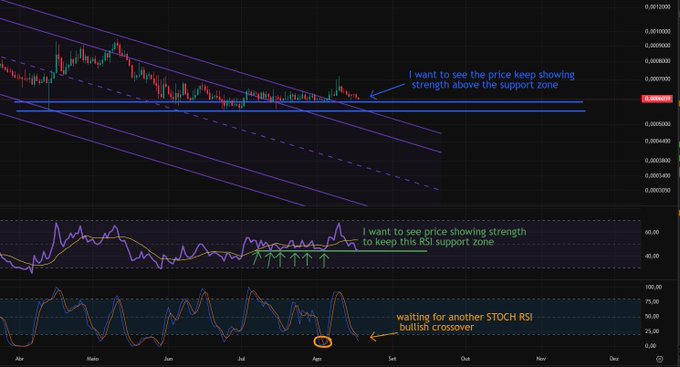Screen dimensions: 680x367
Task: Select the orange ellipse on Stoch RSI bottom
Action: 323,342
